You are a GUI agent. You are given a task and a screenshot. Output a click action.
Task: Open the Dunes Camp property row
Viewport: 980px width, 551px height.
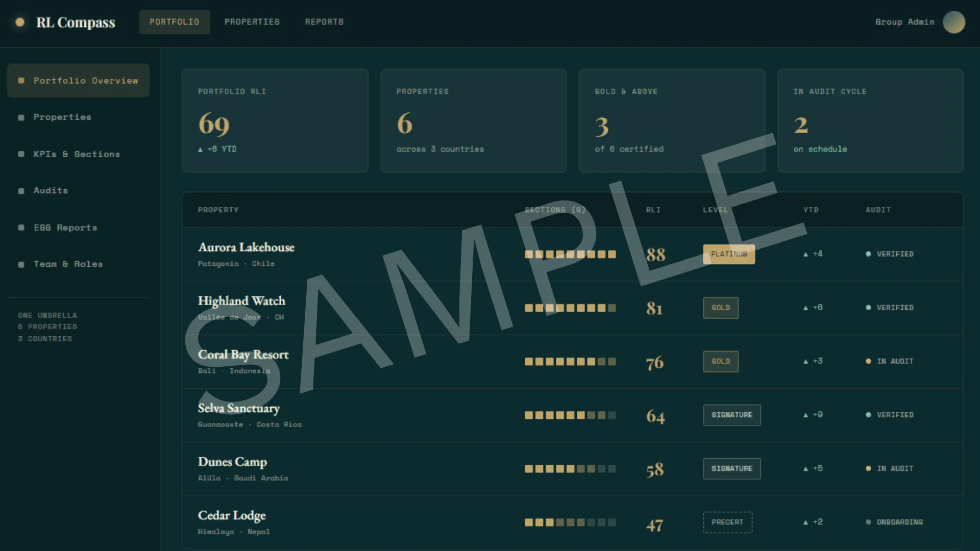[x=572, y=469]
